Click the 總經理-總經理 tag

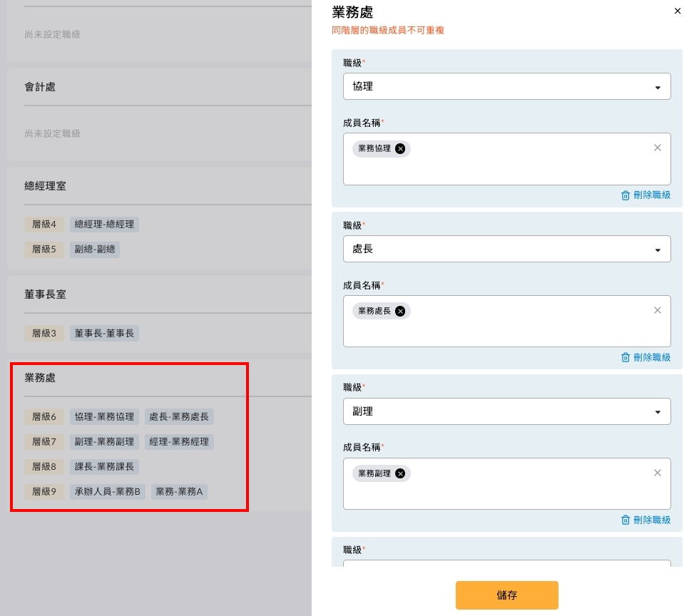104,225
